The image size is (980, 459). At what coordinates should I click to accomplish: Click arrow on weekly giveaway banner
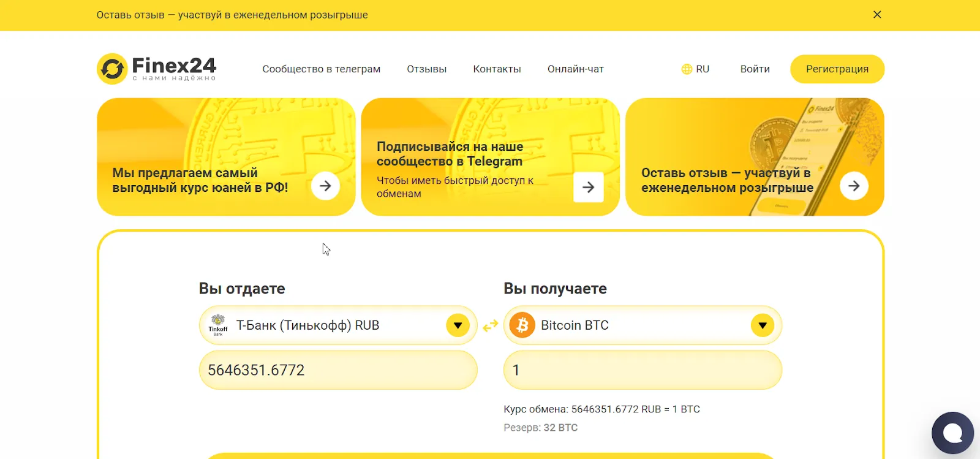pos(854,186)
